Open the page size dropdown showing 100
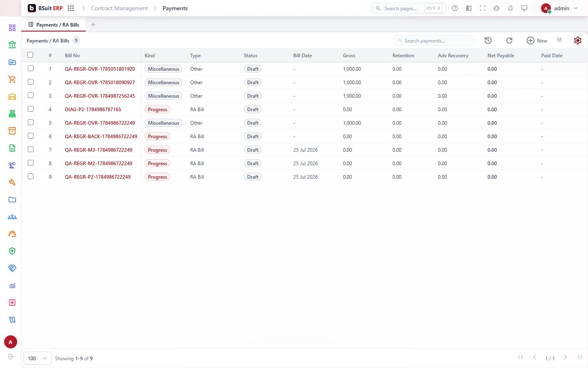The image size is (588, 368). pyautogui.click(x=38, y=358)
